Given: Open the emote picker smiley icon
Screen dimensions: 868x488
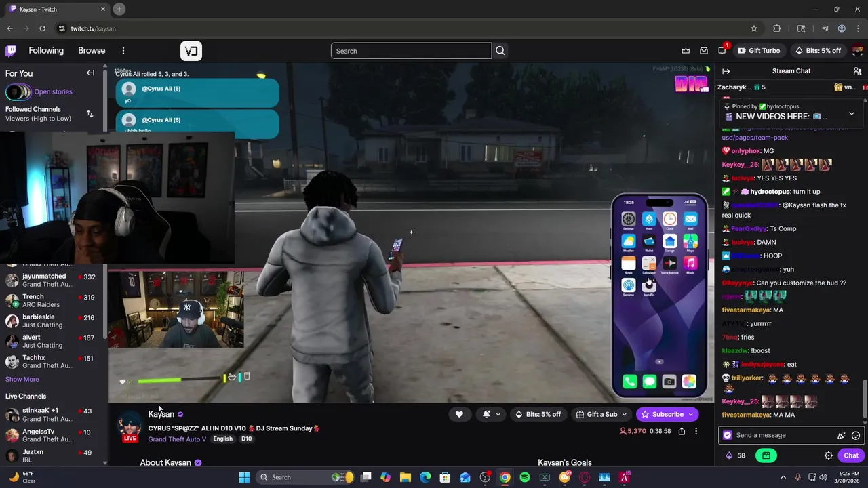Looking at the screenshot, I should coord(856,436).
